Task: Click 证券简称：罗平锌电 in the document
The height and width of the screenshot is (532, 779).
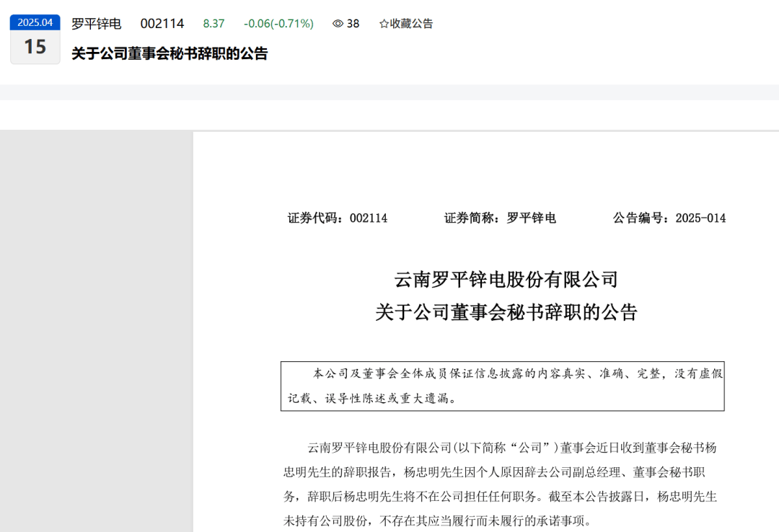Action: [500, 218]
